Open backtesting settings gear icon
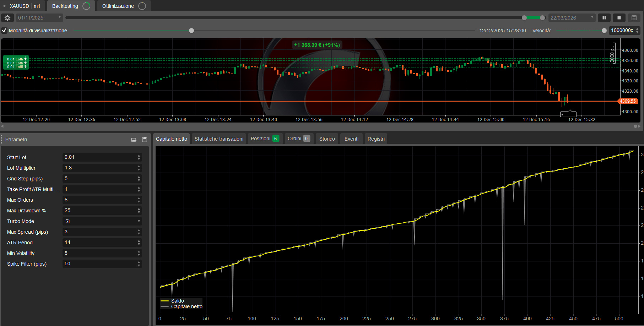This screenshot has width=644, height=326. tap(7, 18)
